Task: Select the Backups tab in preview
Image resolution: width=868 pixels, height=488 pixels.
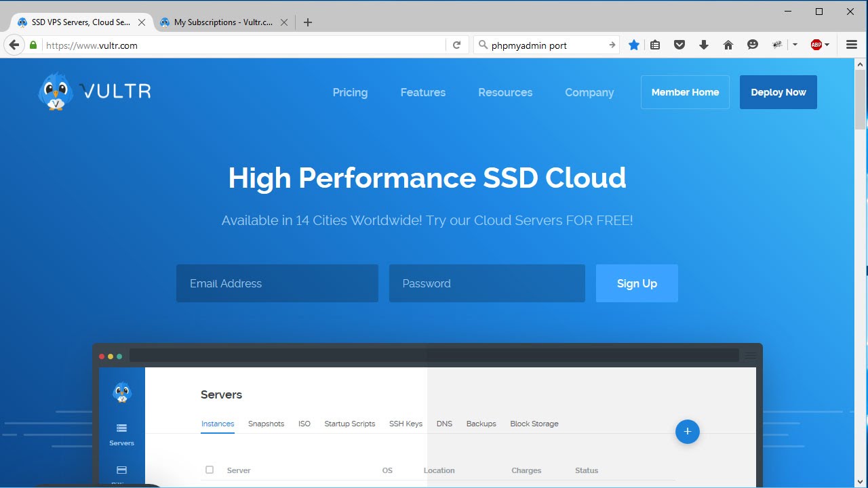Action: click(x=481, y=424)
